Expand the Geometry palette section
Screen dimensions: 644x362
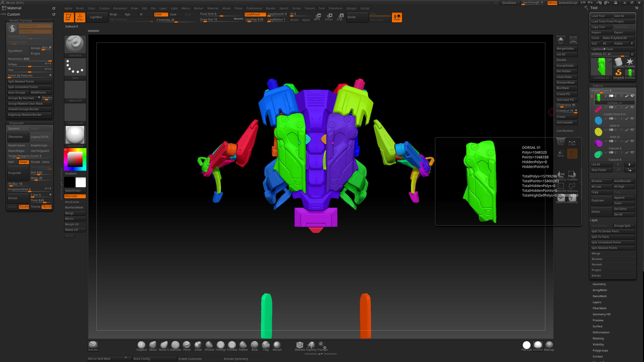tap(599, 284)
